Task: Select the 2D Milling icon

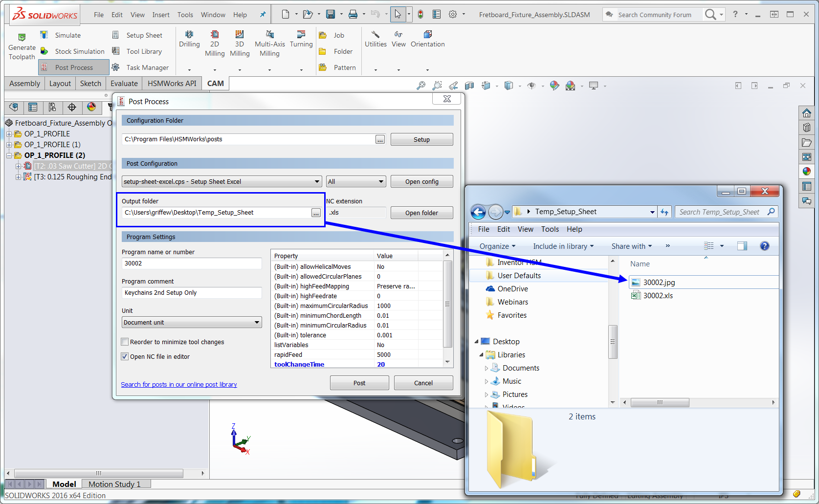Action: [x=215, y=34]
